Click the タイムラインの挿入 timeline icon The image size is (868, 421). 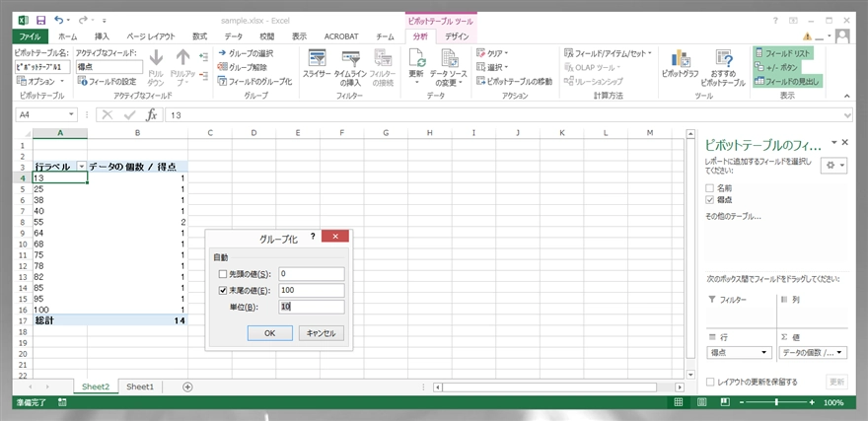[x=350, y=67]
